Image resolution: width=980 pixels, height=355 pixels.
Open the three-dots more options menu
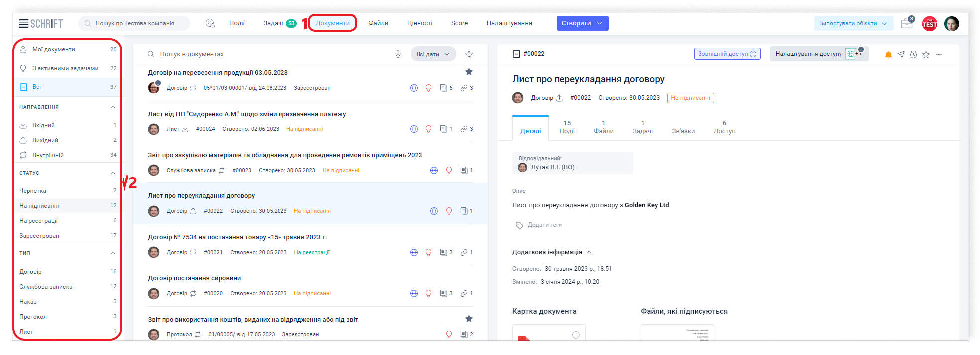coord(939,55)
